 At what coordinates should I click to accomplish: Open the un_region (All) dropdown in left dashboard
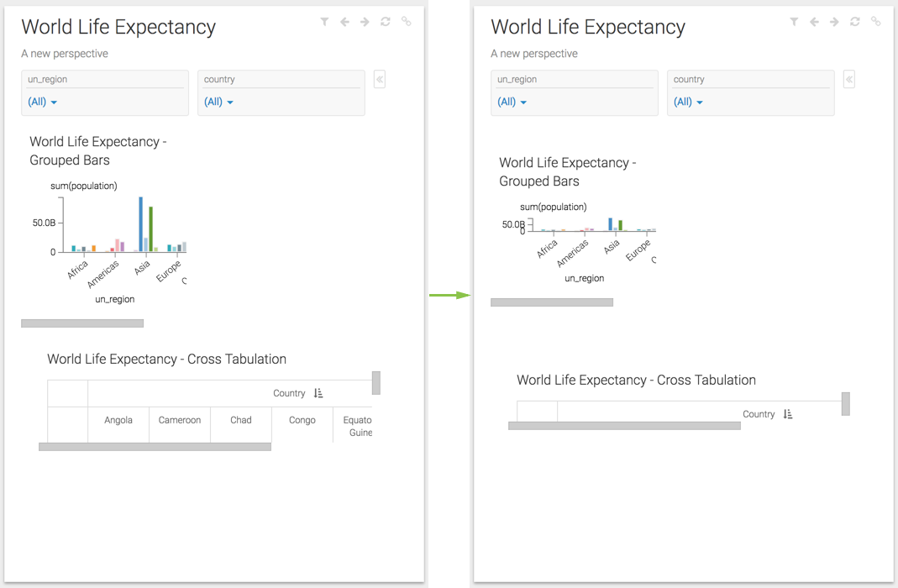(43, 102)
